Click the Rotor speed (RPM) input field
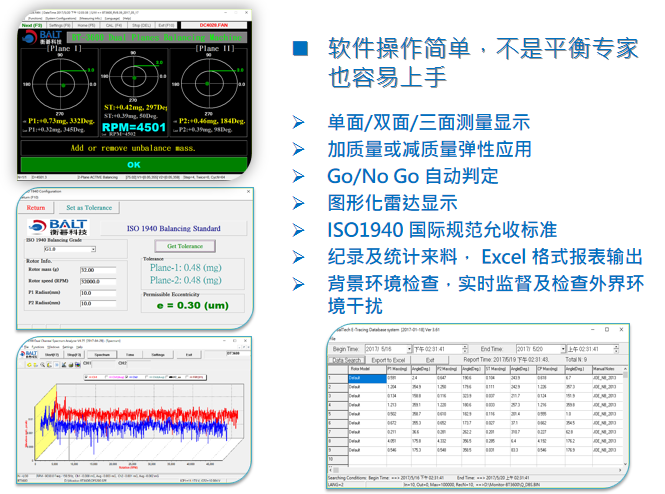Image resolution: width=665 pixels, height=494 pixels. pyautogui.click(x=98, y=281)
